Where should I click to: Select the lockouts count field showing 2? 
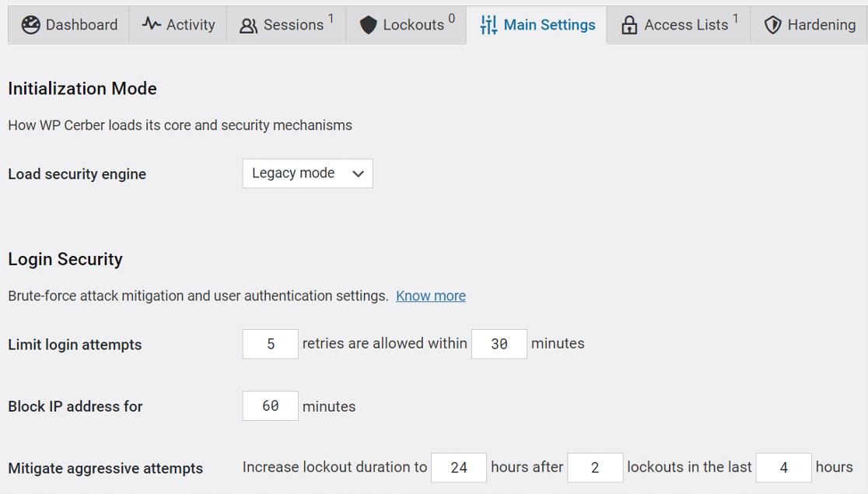point(595,467)
